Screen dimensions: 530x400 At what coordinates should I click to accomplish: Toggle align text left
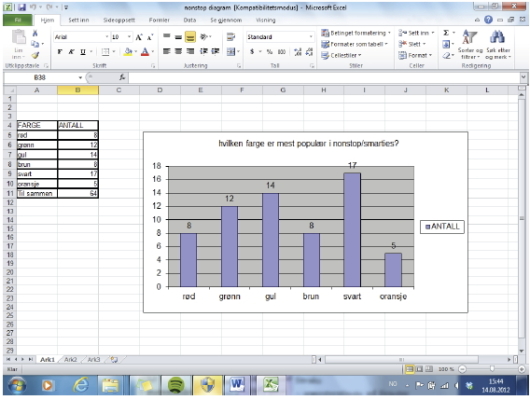tap(167, 51)
